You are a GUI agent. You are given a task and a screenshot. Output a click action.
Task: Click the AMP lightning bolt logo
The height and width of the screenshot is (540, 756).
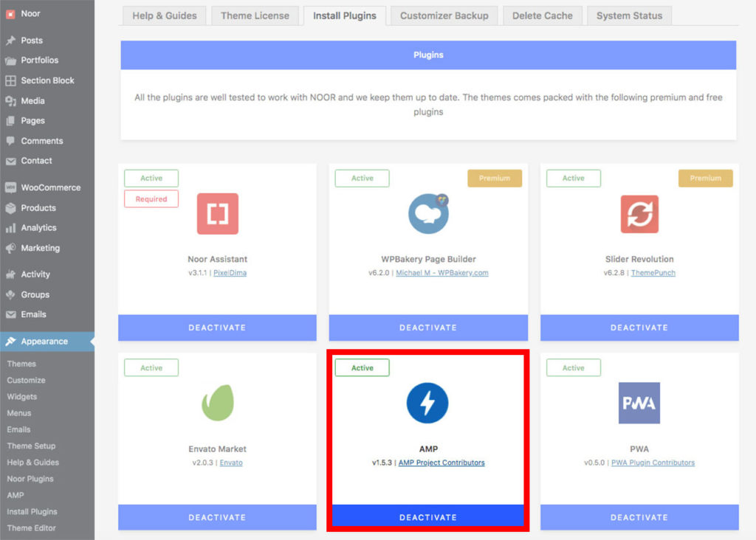tap(427, 404)
